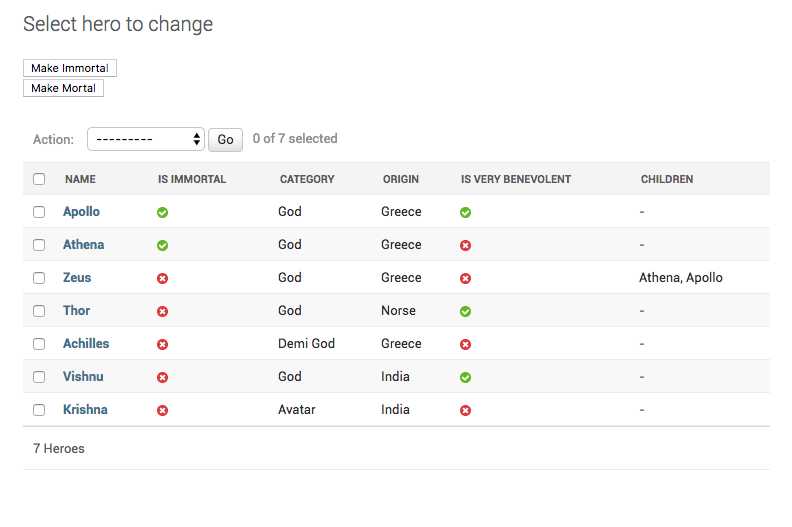Screen dimensions: 792x527
Task: Click the Make Mortal button
Action: (63, 88)
